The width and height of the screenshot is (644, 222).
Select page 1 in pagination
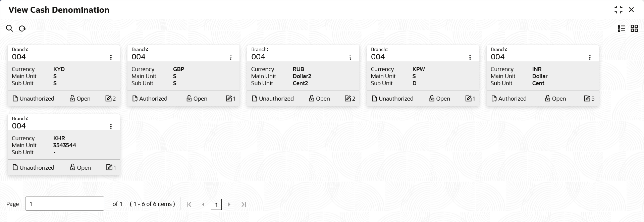216,204
